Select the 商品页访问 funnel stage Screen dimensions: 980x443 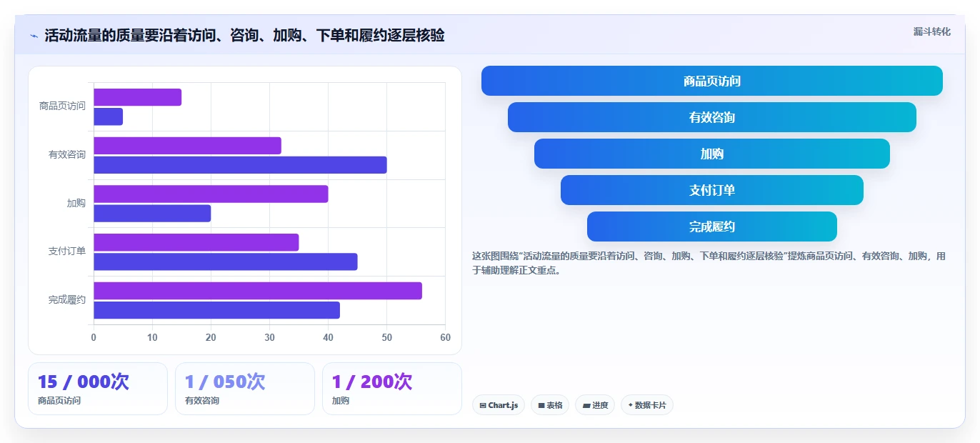pos(712,81)
